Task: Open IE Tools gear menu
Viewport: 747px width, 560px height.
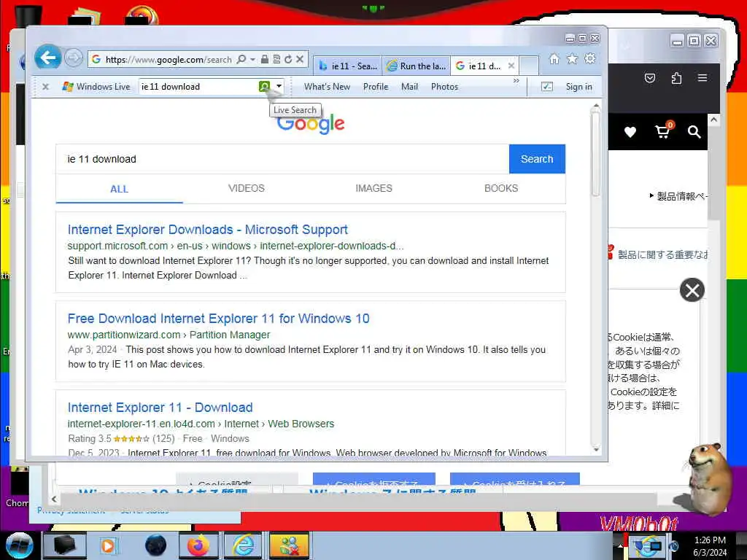Action: [x=589, y=58]
